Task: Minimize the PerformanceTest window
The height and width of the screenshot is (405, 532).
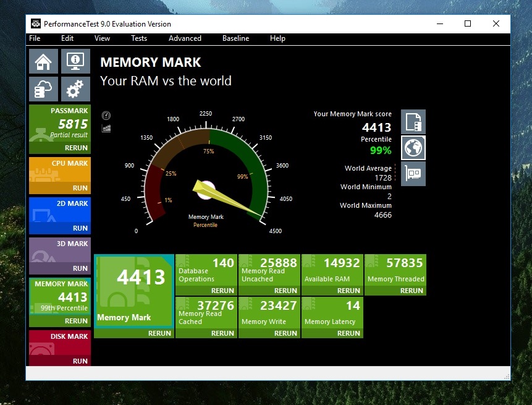Action: tap(440, 23)
